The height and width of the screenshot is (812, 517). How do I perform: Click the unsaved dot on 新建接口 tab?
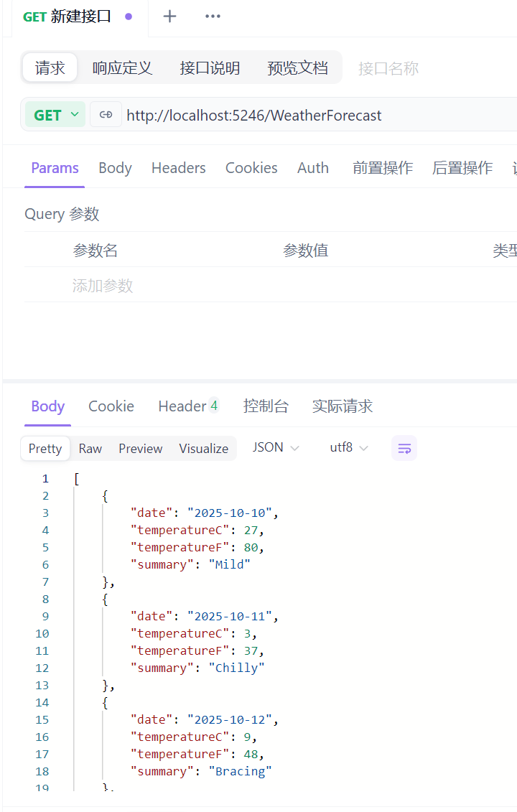pyautogui.click(x=129, y=17)
